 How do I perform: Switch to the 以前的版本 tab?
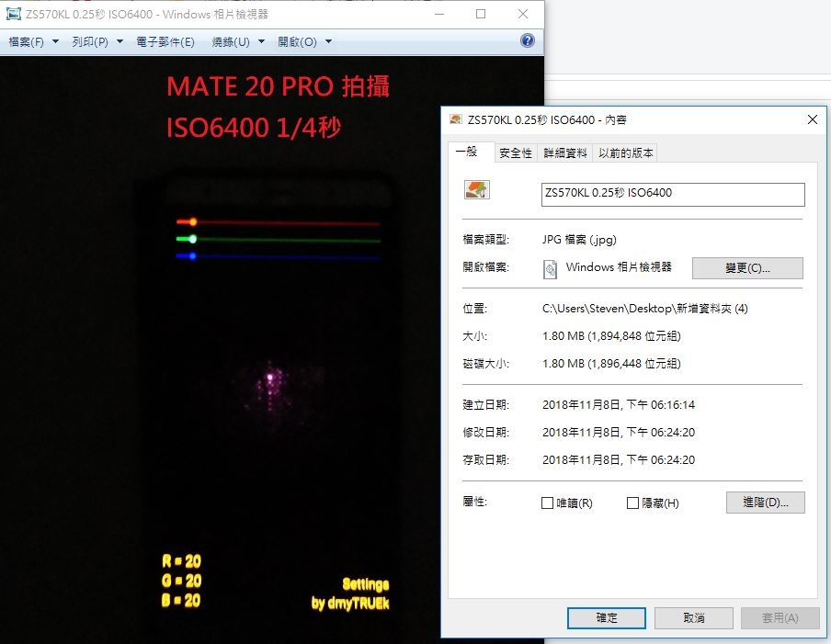[625, 153]
